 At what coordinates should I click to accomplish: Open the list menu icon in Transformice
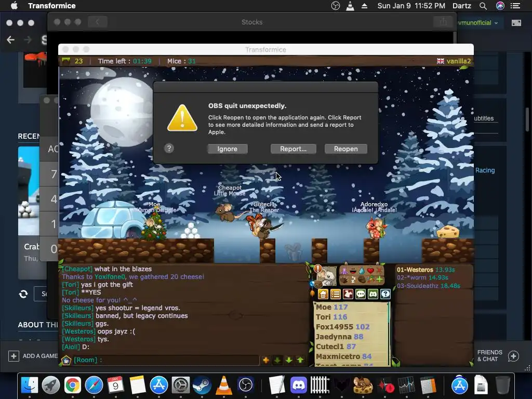click(336, 294)
